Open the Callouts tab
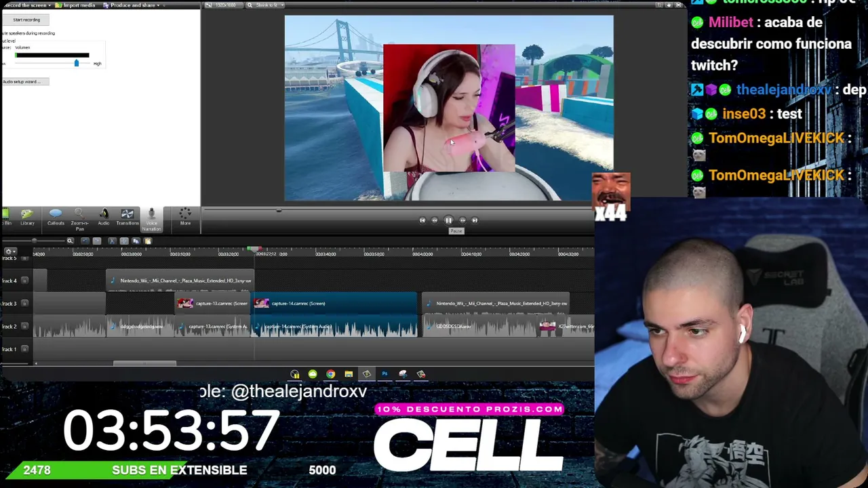The width and height of the screenshot is (868, 488). click(x=56, y=218)
